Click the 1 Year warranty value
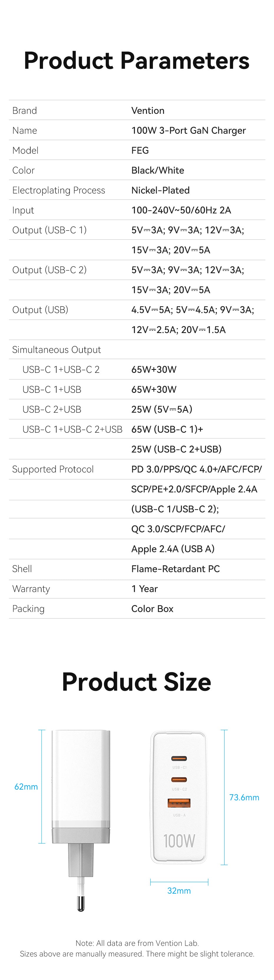This screenshot has width=274, height=980. coord(144,589)
